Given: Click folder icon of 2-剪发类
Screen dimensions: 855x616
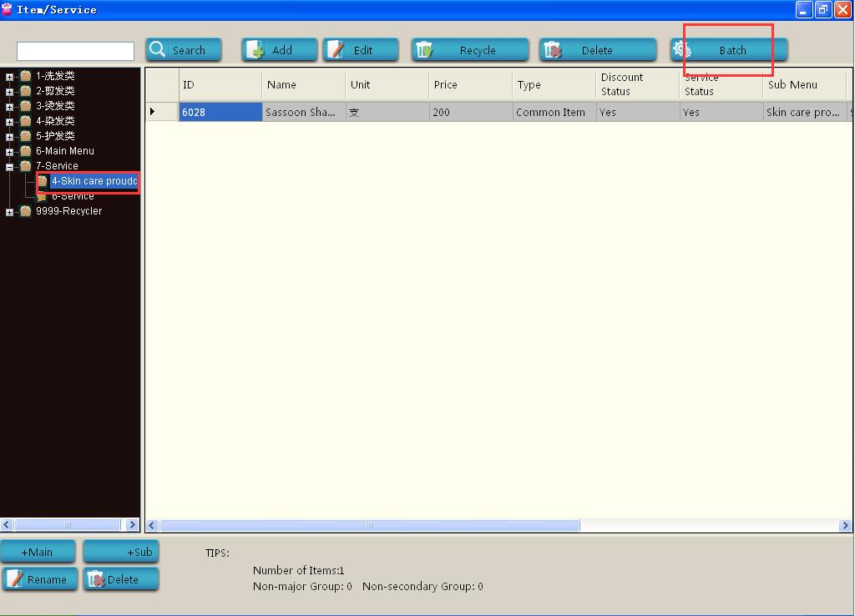Looking at the screenshot, I should pos(26,90).
